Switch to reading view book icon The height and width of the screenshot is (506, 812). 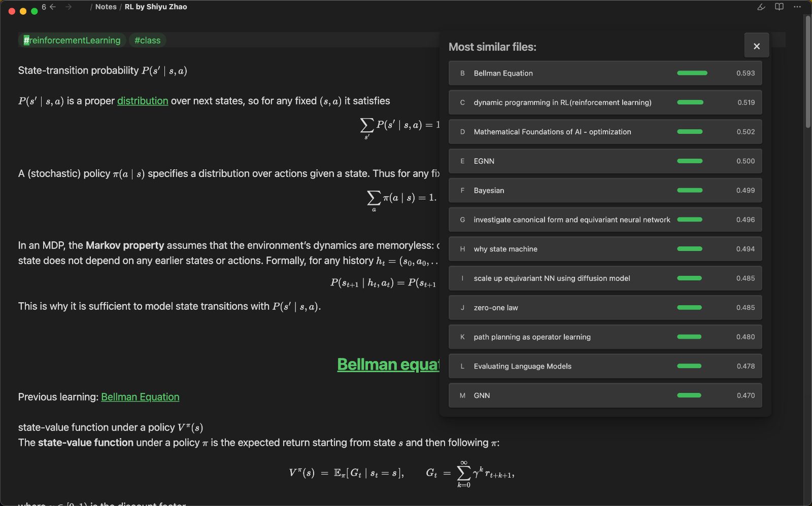(x=779, y=7)
